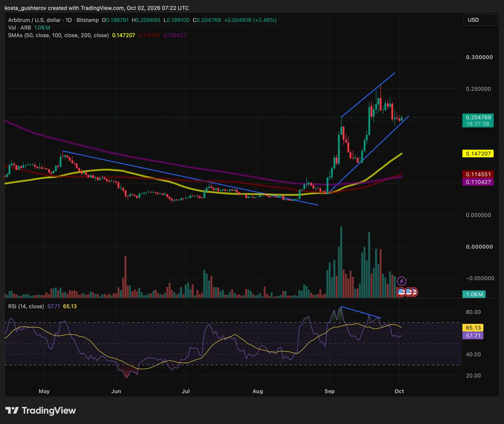Open the purple lightning bolt event icon
504x424 pixels.
(401, 281)
